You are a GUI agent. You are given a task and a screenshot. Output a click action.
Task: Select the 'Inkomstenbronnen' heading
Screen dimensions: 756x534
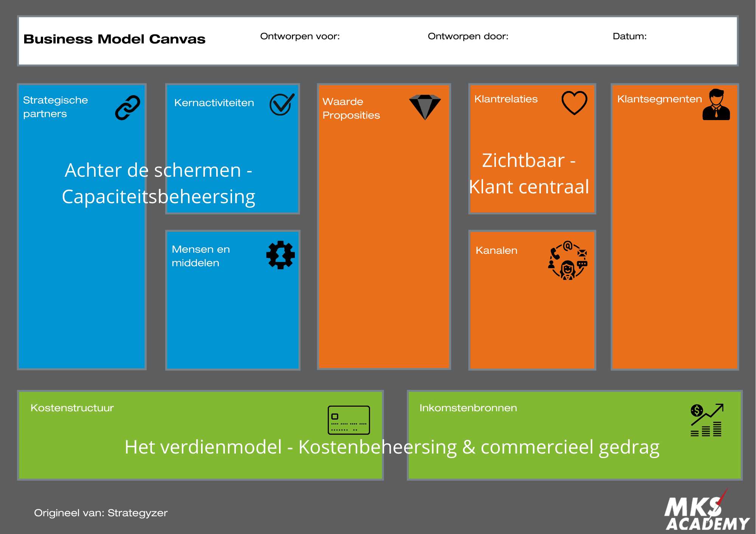point(468,408)
